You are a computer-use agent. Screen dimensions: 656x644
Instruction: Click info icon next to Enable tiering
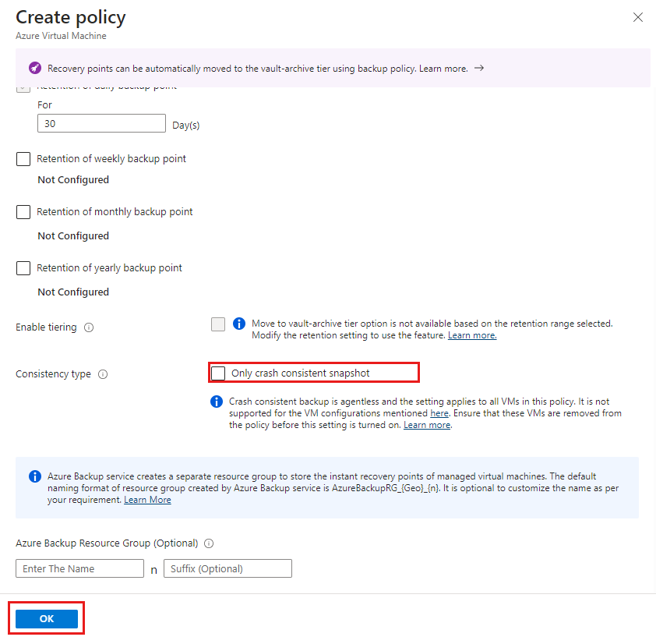coord(89,327)
